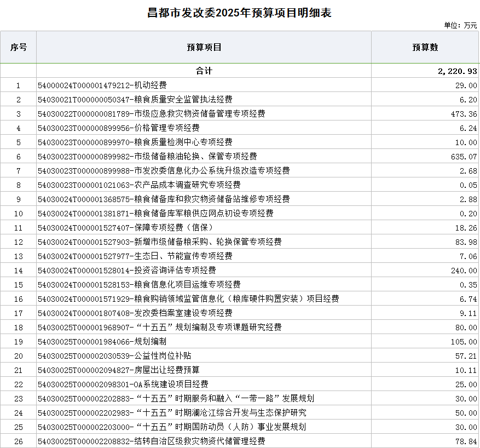Select the 农产品成本调查研究专项经费 cell
Viewport: 480px width, 448px height.
(x=139, y=185)
